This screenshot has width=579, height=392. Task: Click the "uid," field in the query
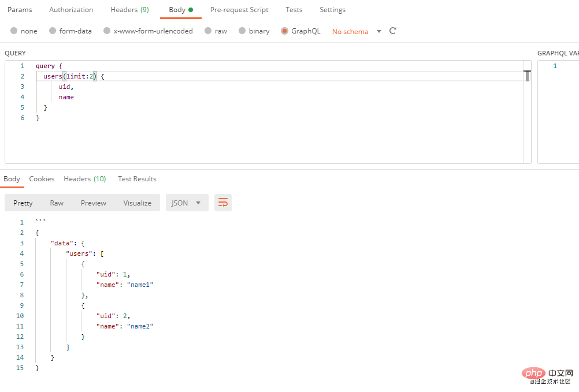66,87
